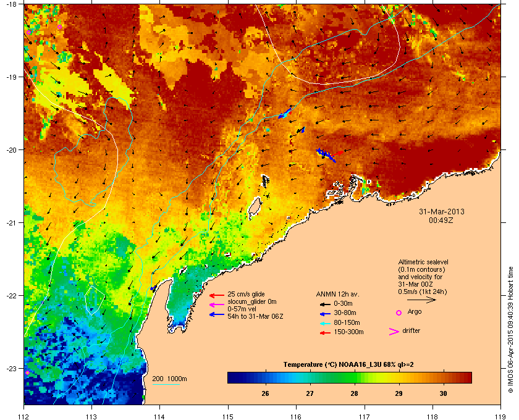The height and width of the screenshot is (420, 519).
Task: Click the red 150-300m ANMN legend arrow
Action: pyautogui.click(x=325, y=333)
